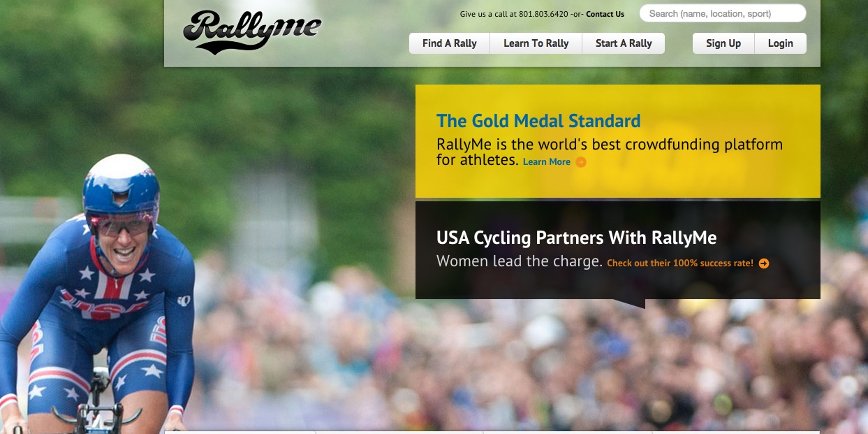This screenshot has height=434, width=868.
Task: Select Learn To Rally in navigation
Action: point(536,43)
